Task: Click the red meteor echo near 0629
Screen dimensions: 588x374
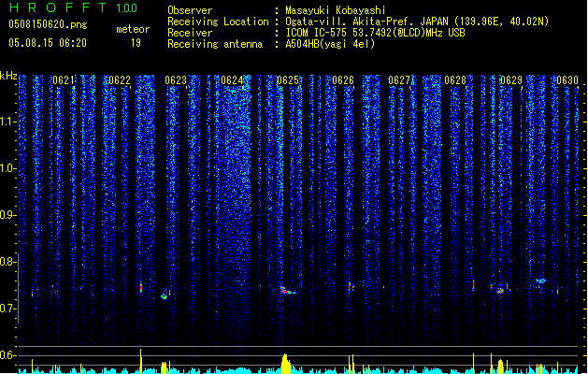Action: (x=500, y=291)
